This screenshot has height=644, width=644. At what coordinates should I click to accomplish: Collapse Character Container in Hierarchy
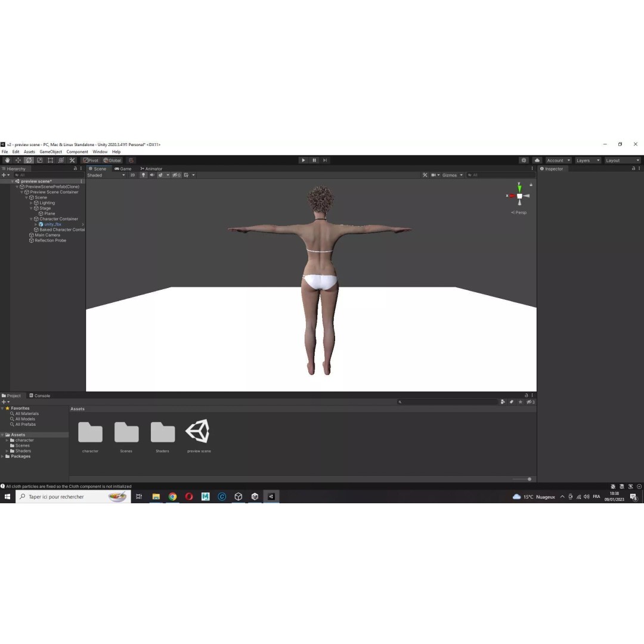[x=31, y=219]
